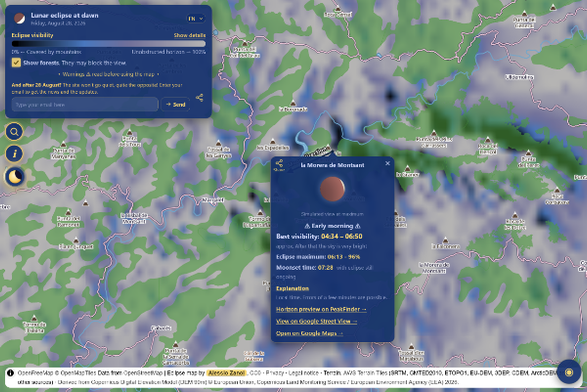Open the Explanation link in popup
The image size is (587, 392).
click(x=292, y=288)
